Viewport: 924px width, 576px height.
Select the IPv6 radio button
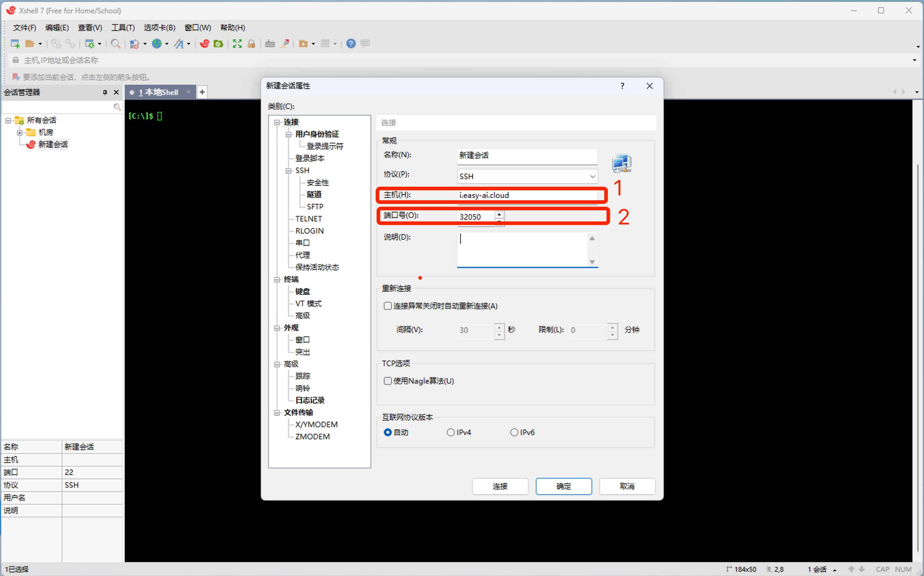[514, 432]
